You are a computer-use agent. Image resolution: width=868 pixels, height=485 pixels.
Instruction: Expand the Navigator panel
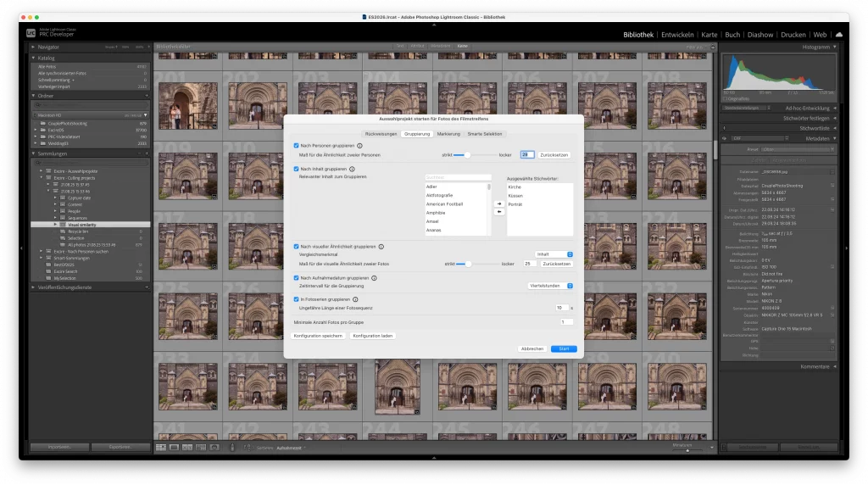(33, 47)
